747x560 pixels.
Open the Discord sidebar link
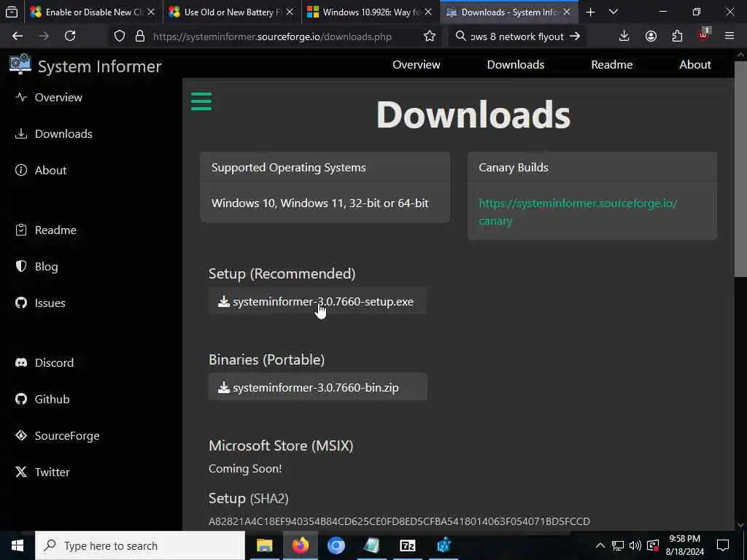pos(44,363)
